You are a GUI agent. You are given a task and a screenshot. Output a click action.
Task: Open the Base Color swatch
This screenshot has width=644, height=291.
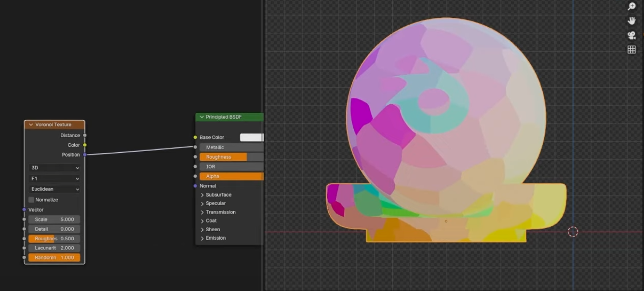pos(252,137)
